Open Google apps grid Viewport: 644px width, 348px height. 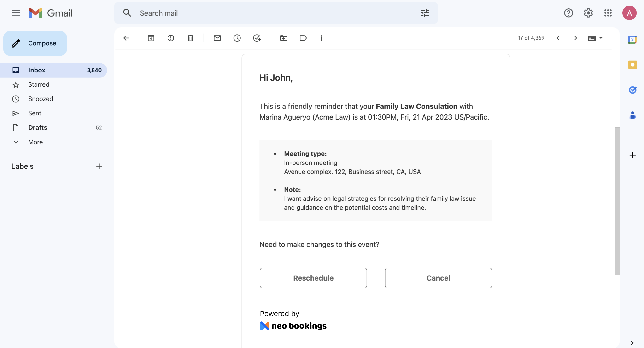click(x=608, y=13)
